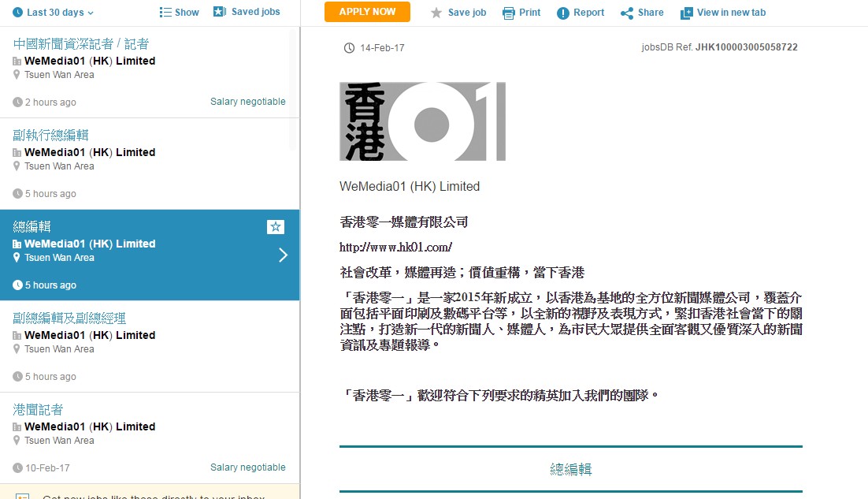Click the 總編輯 job title heading in details
The height and width of the screenshot is (499, 868).
571,470
